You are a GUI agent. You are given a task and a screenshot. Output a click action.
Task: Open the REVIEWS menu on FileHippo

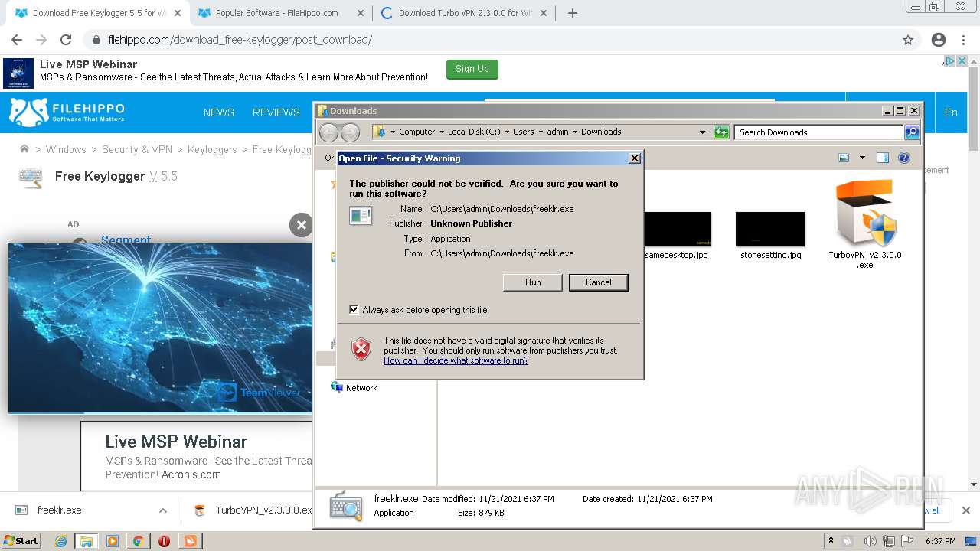276,112
